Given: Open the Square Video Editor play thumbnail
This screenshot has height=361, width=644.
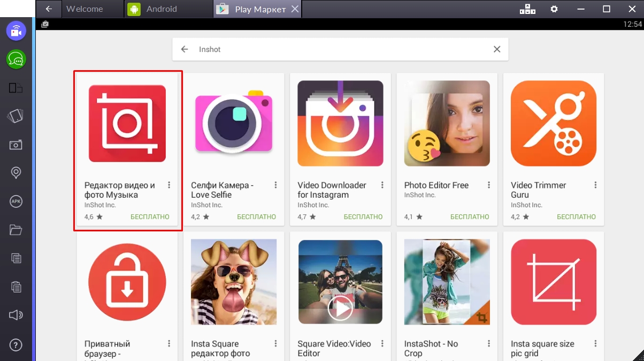Looking at the screenshot, I should point(340,282).
